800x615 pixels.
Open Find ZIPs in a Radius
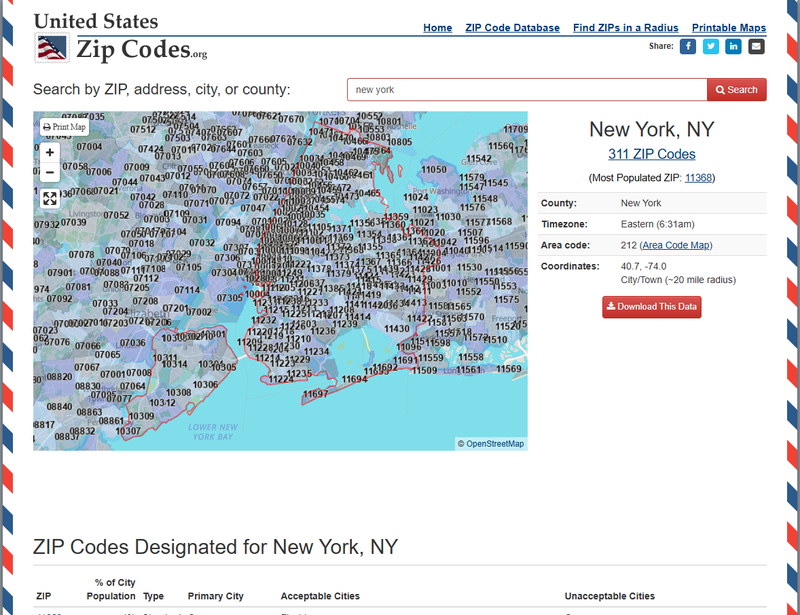(626, 28)
